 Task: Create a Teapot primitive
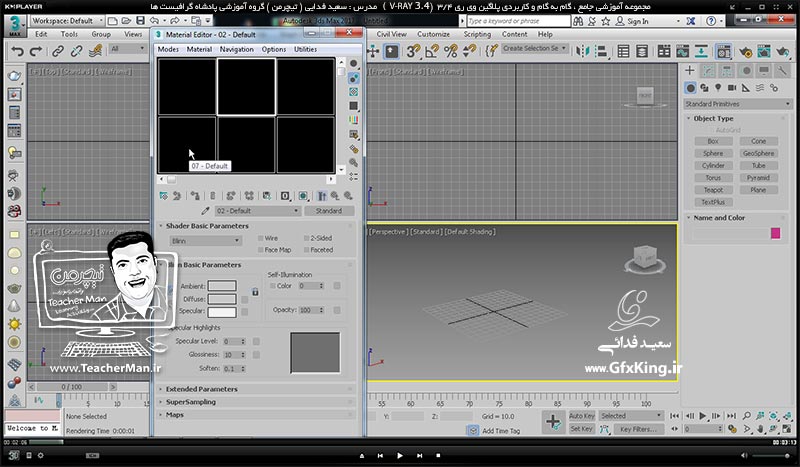click(713, 190)
